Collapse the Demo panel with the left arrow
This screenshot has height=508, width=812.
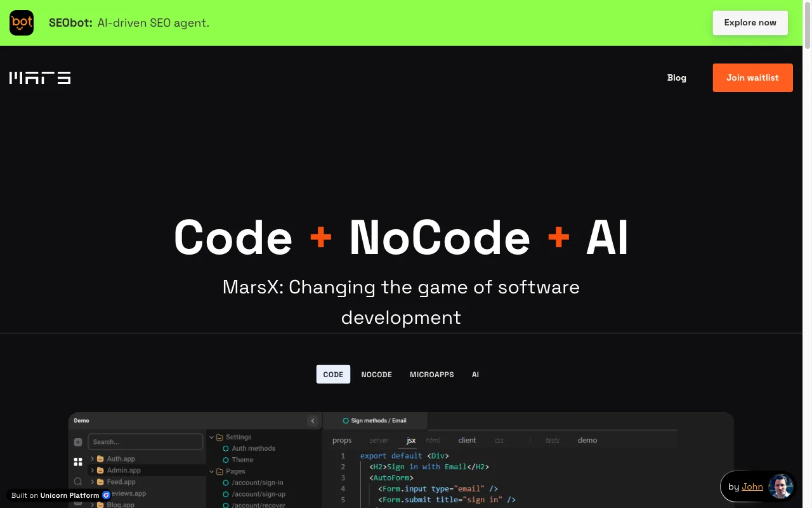point(312,420)
